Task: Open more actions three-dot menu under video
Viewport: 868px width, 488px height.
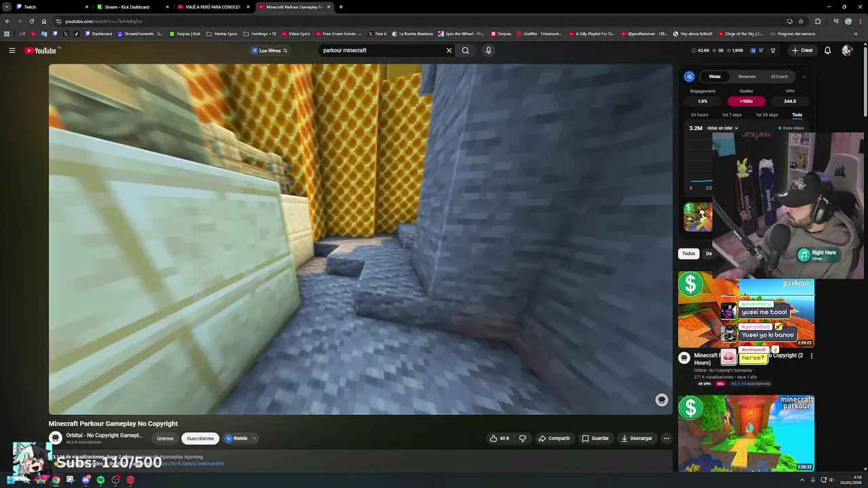Action: tap(667, 439)
